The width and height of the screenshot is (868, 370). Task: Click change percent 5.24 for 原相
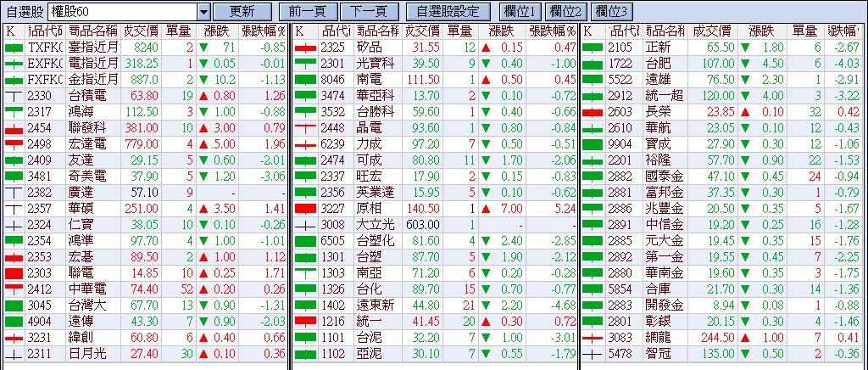point(565,210)
